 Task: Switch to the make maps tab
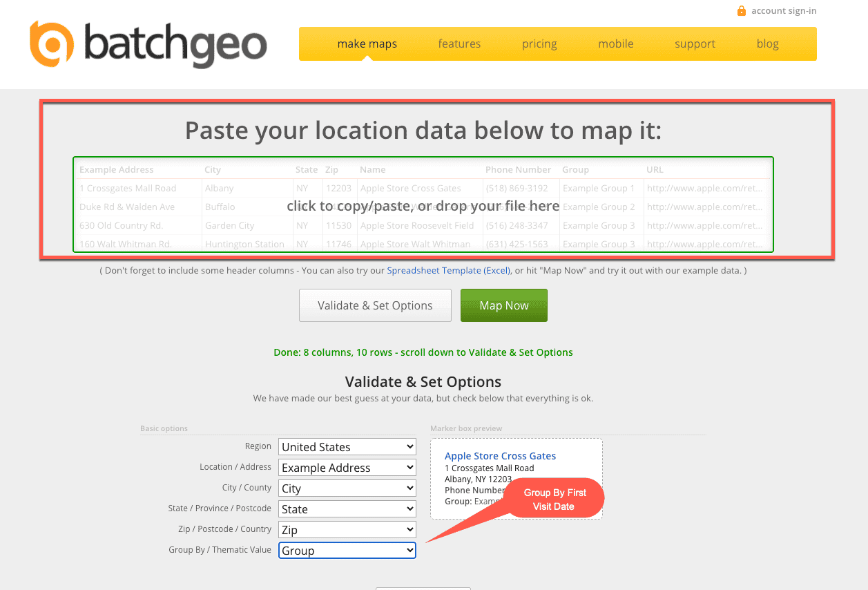coord(367,43)
